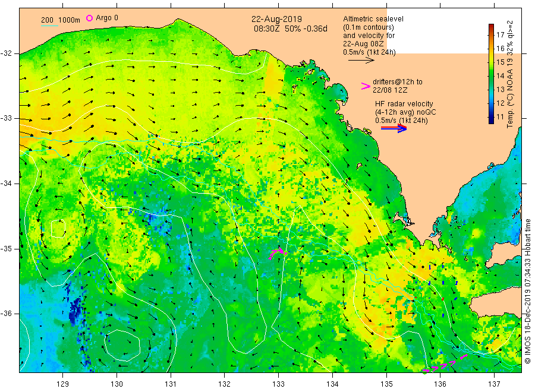This screenshot has width=535, height=392.
Task: Click the temperature color bar
Action: [491, 74]
